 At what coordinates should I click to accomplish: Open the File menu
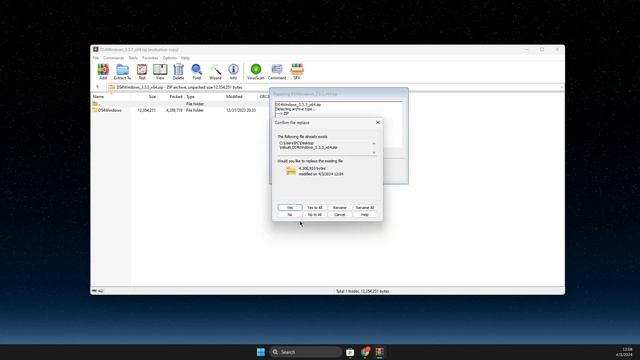click(x=96, y=58)
